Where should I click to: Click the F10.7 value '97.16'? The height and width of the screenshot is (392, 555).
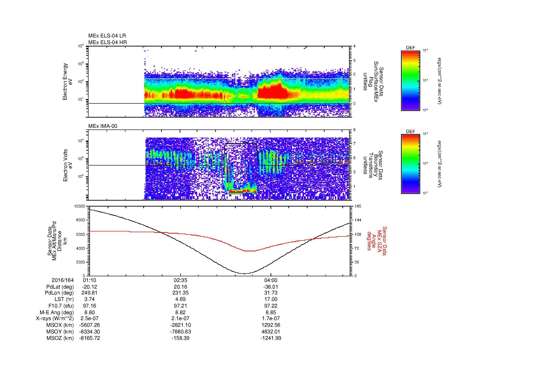tap(90, 306)
